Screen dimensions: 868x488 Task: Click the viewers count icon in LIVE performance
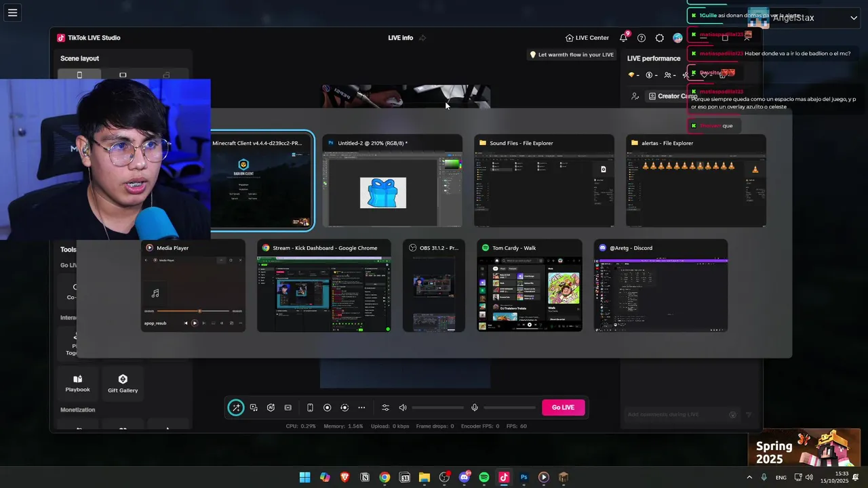(x=668, y=75)
